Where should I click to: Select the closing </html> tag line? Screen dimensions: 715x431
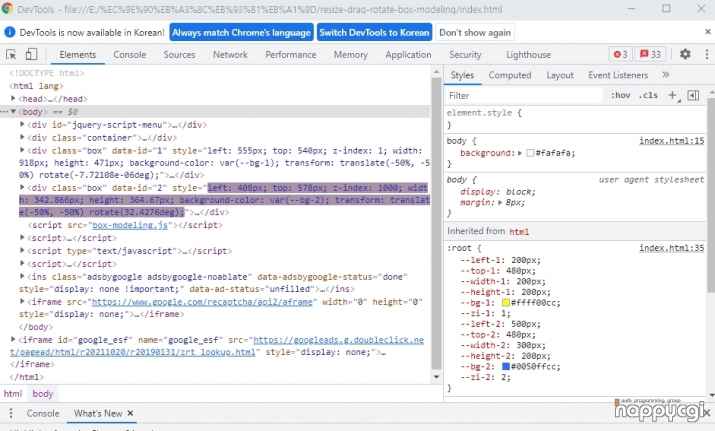(x=27, y=377)
